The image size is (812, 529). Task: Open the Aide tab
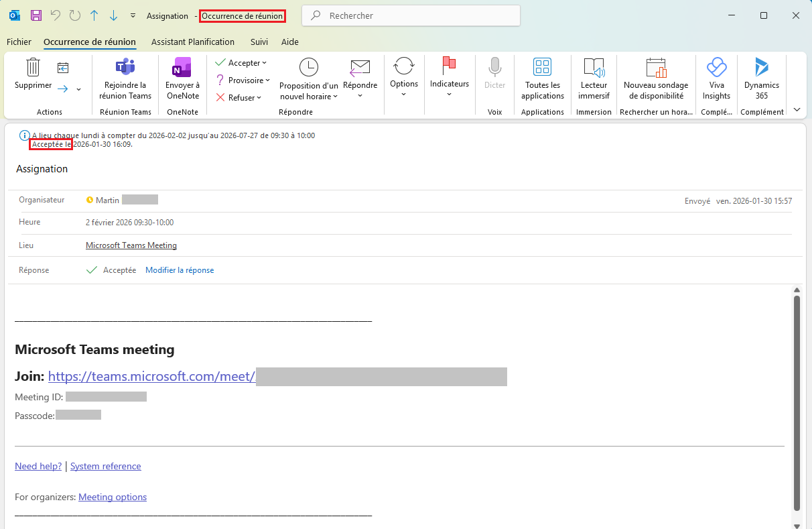[290, 42]
